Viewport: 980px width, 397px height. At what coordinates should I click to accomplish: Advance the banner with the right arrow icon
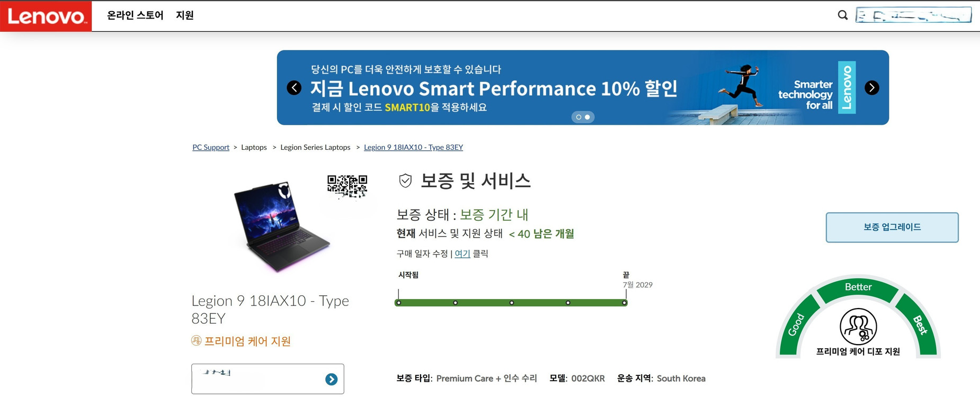pyautogui.click(x=871, y=87)
